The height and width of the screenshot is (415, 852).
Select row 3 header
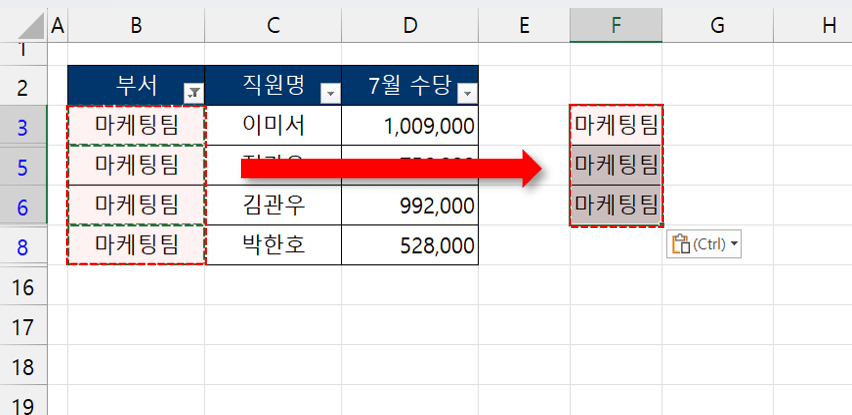[23, 125]
